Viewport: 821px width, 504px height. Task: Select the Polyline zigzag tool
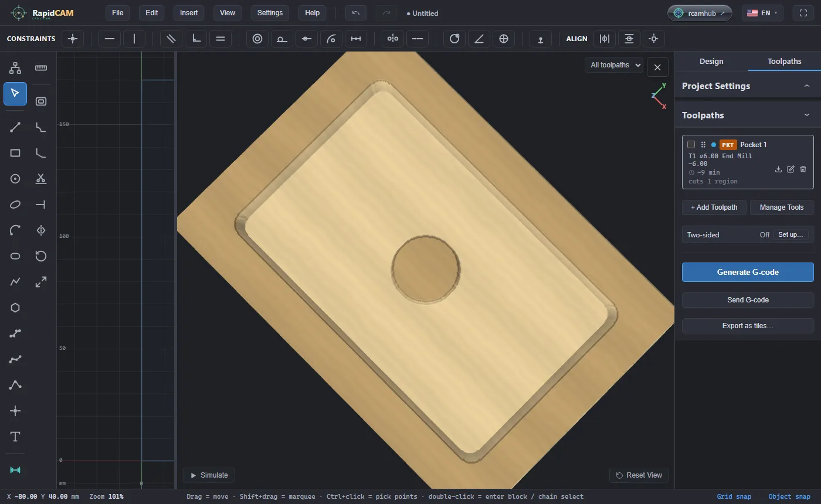point(15,282)
